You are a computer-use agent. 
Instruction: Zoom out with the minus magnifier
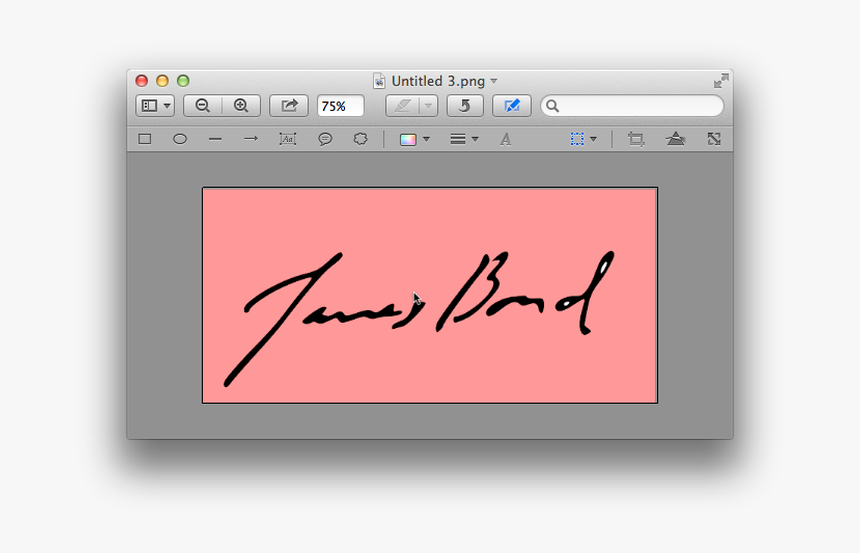pos(202,105)
